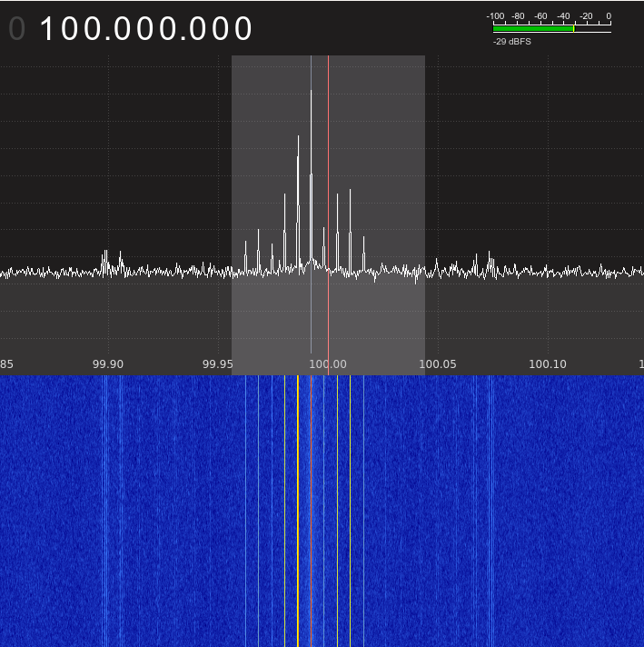Select the 99.95 frequency axis label

tap(218, 363)
